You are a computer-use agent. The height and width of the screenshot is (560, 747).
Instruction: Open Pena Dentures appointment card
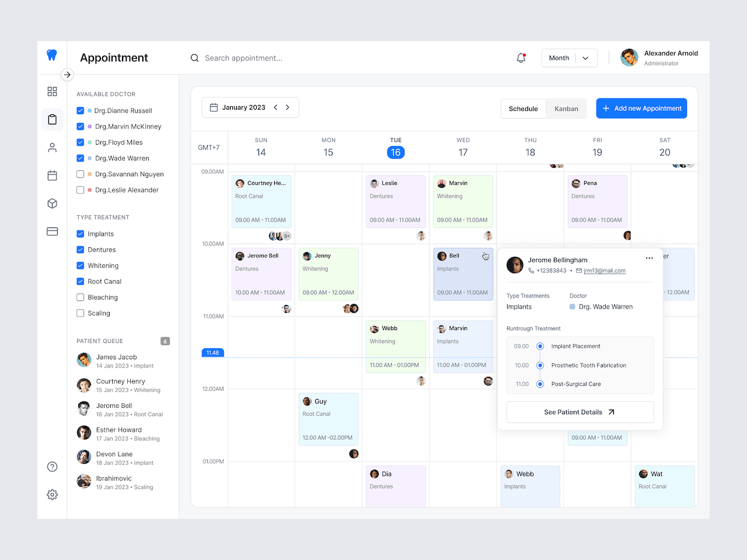coord(598,201)
